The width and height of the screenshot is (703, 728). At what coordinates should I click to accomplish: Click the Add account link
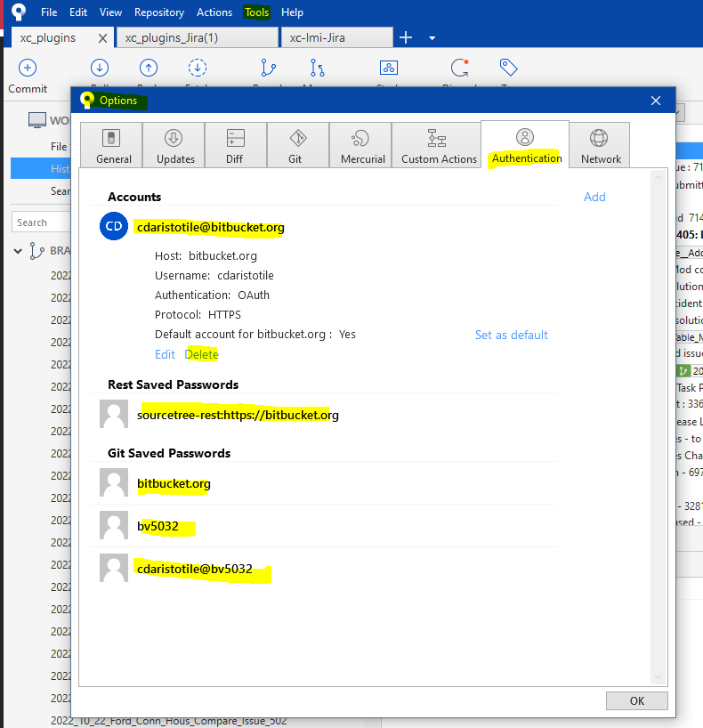[x=594, y=197]
